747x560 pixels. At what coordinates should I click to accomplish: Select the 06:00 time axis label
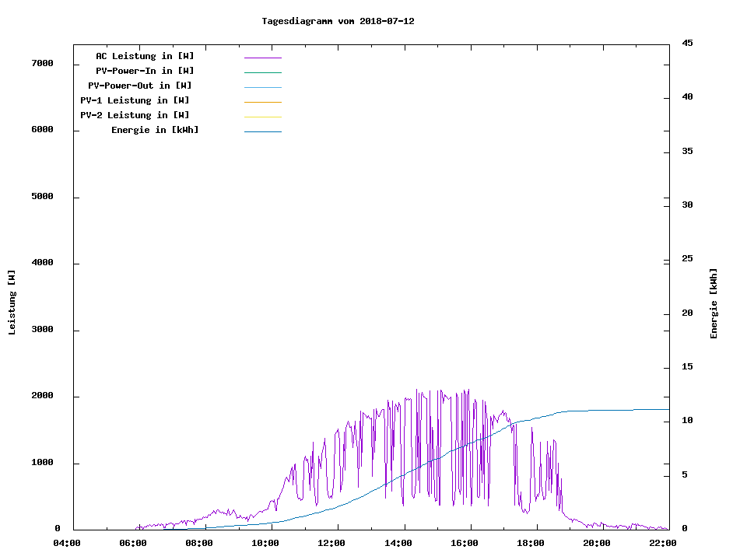coord(133,543)
